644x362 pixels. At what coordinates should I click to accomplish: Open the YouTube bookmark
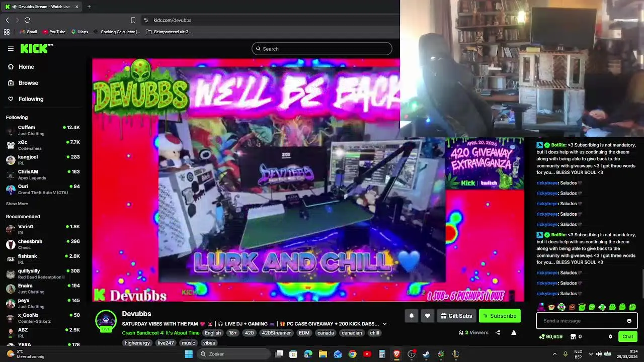(x=54, y=32)
